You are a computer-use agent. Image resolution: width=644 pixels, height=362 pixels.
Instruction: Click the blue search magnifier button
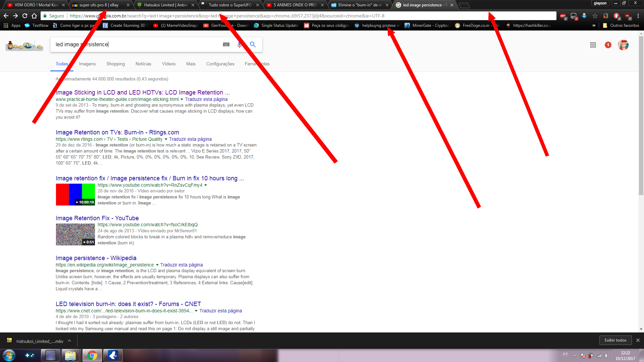(x=253, y=45)
